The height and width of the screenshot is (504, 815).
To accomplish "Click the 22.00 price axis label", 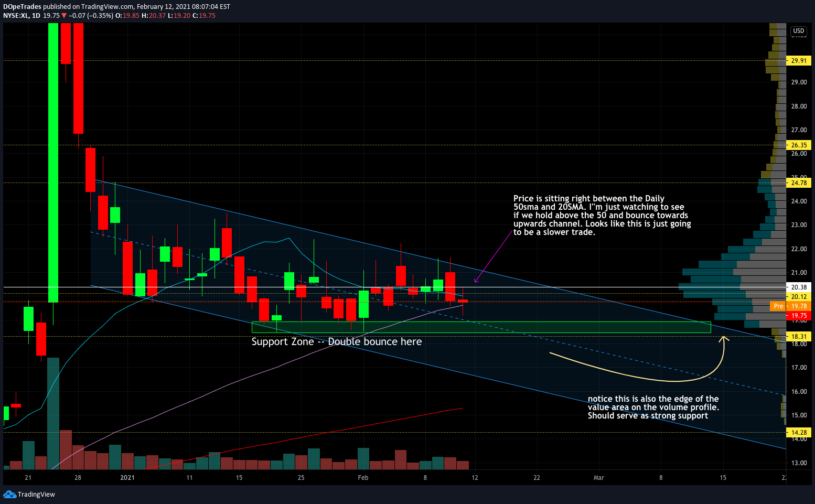I will click(799, 249).
